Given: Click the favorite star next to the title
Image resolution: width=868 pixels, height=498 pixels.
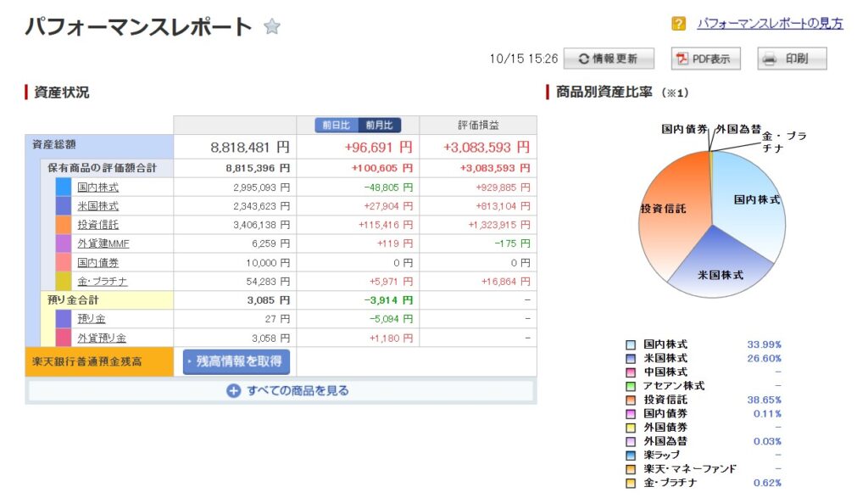Looking at the screenshot, I should (271, 27).
